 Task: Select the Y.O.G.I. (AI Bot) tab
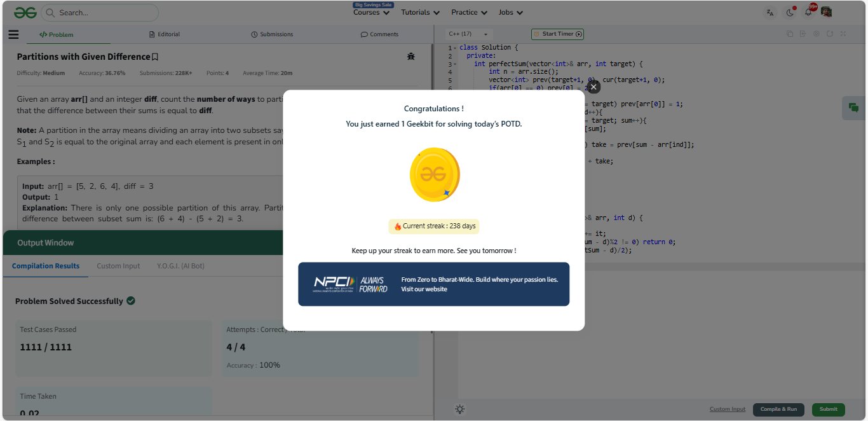point(180,266)
